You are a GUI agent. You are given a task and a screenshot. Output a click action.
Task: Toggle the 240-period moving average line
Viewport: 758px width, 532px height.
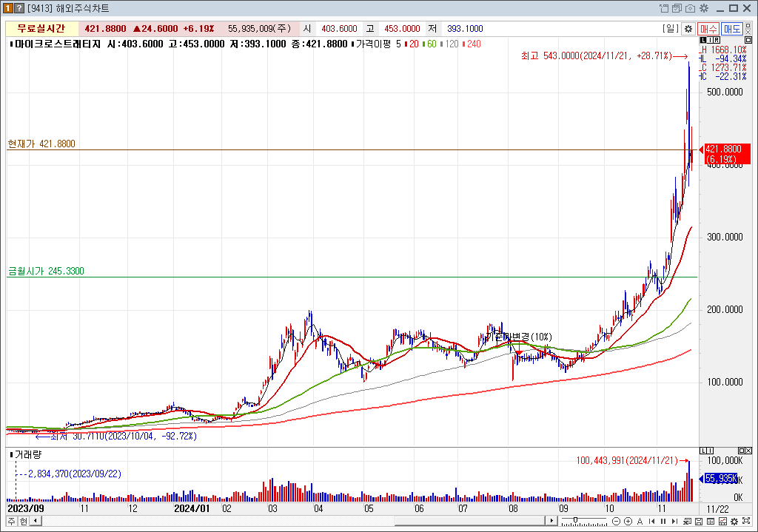point(472,44)
